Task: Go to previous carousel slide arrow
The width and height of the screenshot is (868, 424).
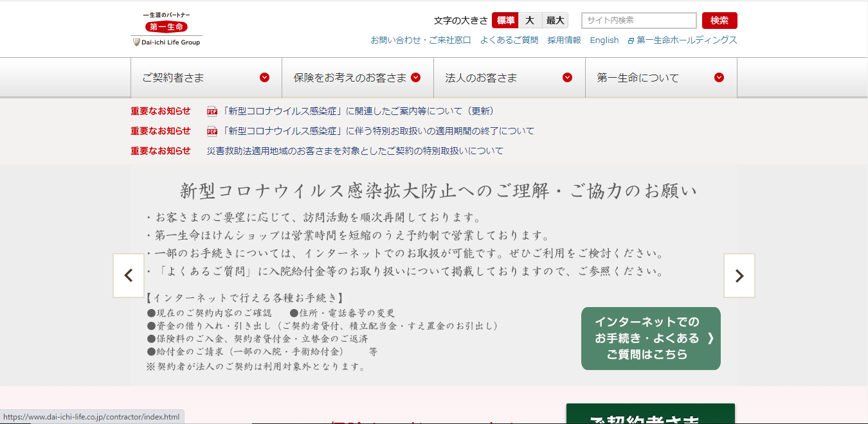Action: [x=129, y=276]
